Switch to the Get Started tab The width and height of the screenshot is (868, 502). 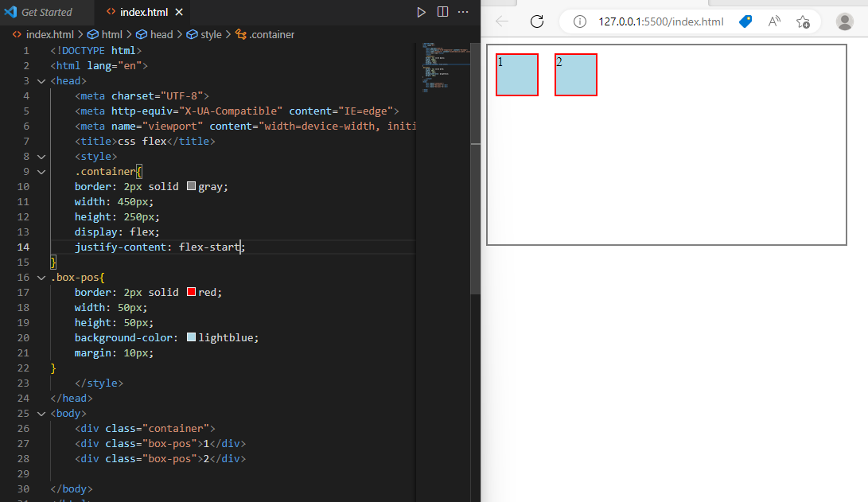click(46, 12)
